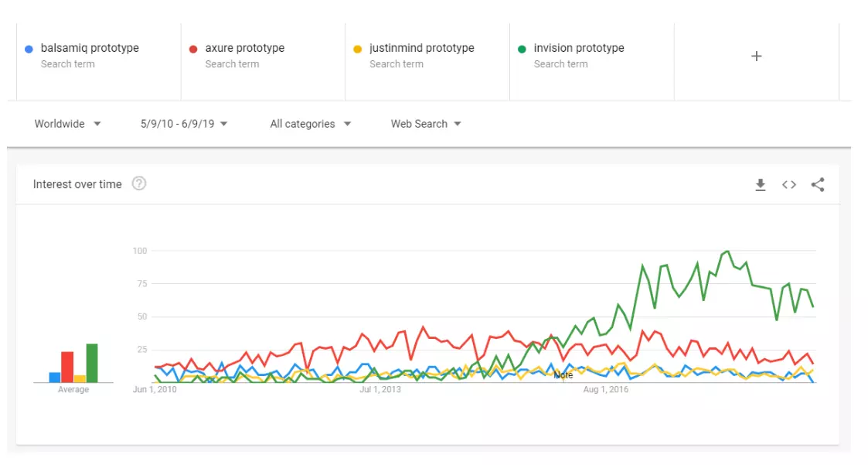
Task: Click the green Average bar
Action: [92, 363]
